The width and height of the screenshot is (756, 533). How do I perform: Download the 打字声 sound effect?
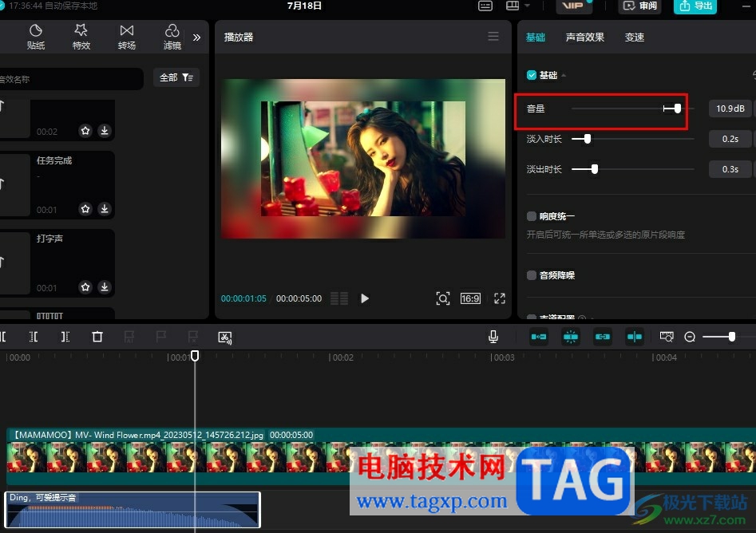[x=104, y=286]
